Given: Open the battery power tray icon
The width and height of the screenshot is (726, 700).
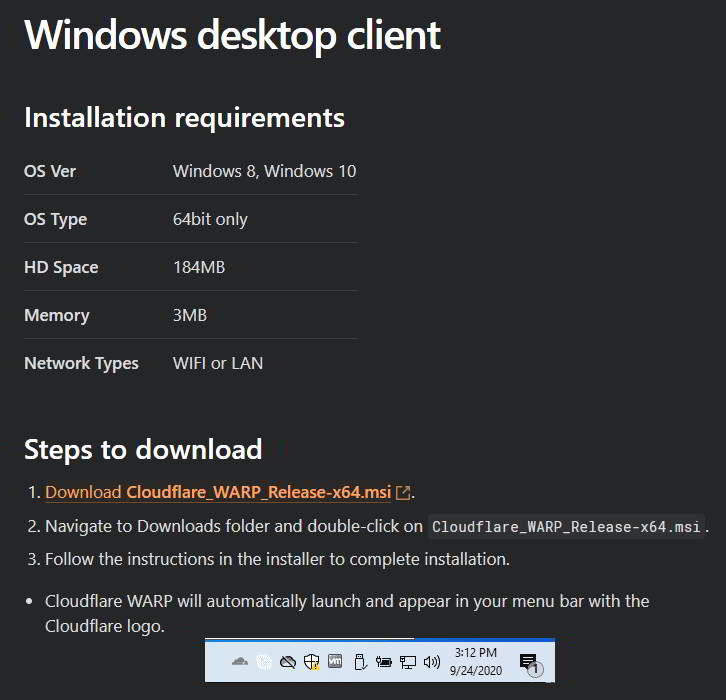Looking at the screenshot, I should (x=383, y=662).
